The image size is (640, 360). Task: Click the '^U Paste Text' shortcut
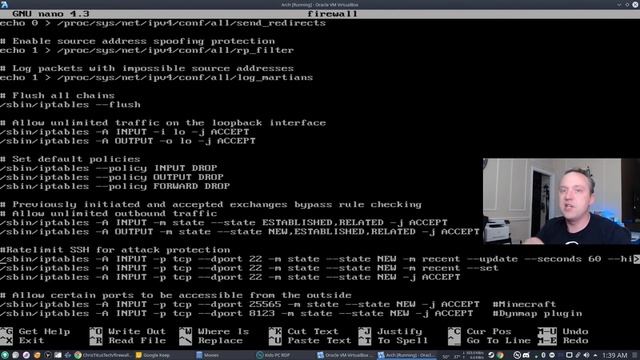(310, 340)
